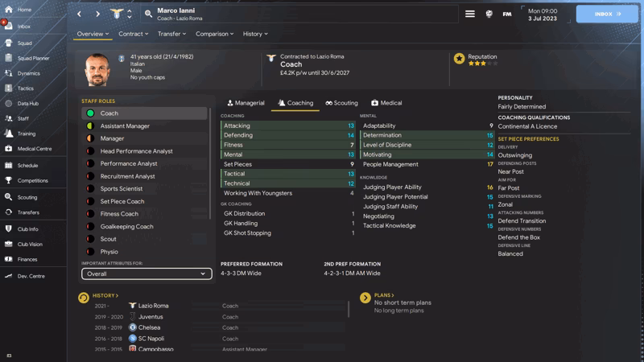This screenshot has height=362, width=644.
Task: Open the Squad sidebar icon
Action: tap(9, 43)
